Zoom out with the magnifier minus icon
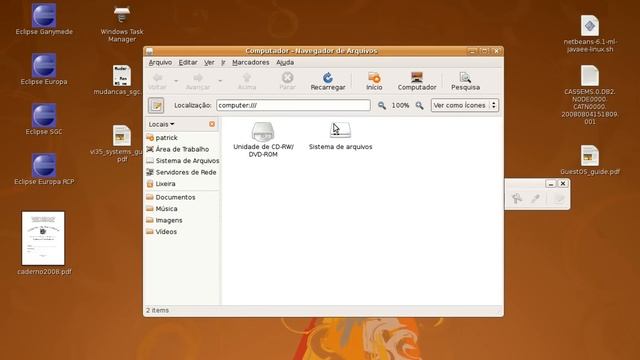The image size is (640, 360). point(382,105)
